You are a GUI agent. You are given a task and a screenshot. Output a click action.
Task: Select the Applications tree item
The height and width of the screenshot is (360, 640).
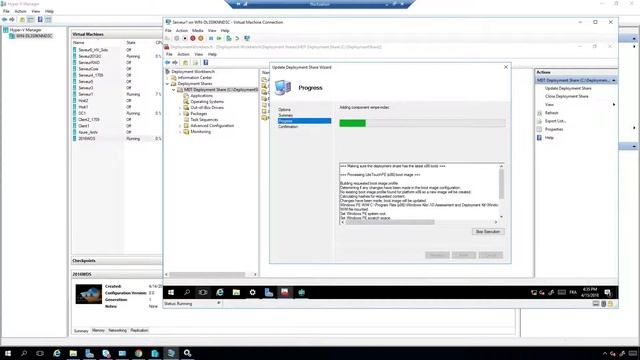201,96
